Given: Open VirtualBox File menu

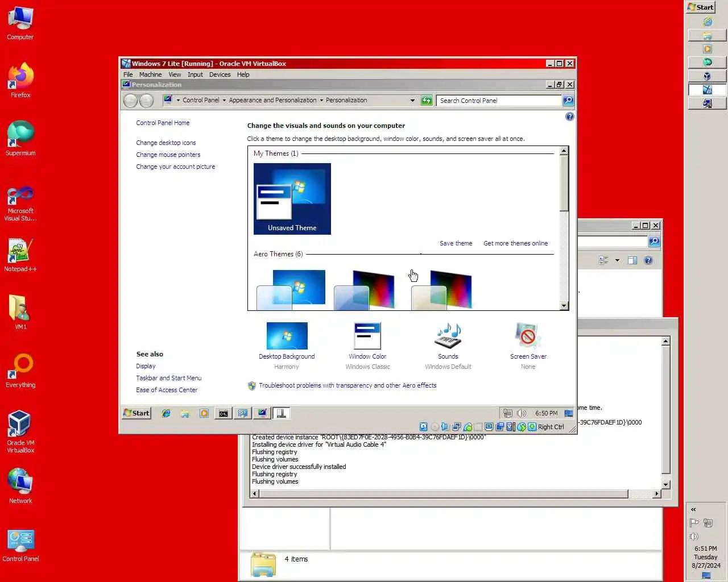Looking at the screenshot, I should pyautogui.click(x=128, y=74).
